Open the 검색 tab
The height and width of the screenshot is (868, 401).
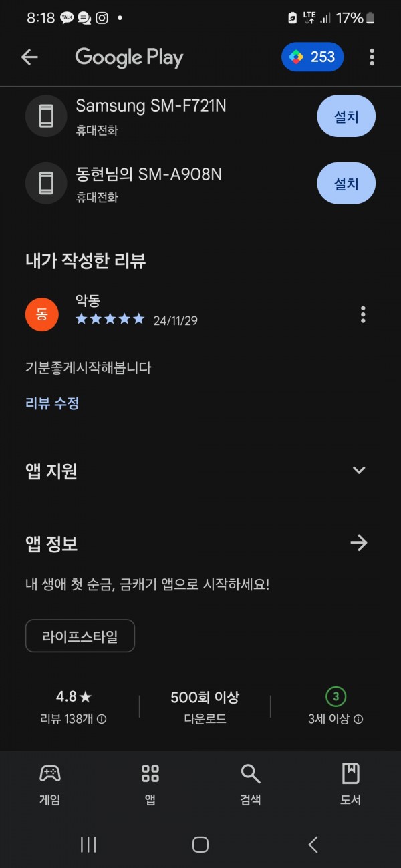[251, 785]
